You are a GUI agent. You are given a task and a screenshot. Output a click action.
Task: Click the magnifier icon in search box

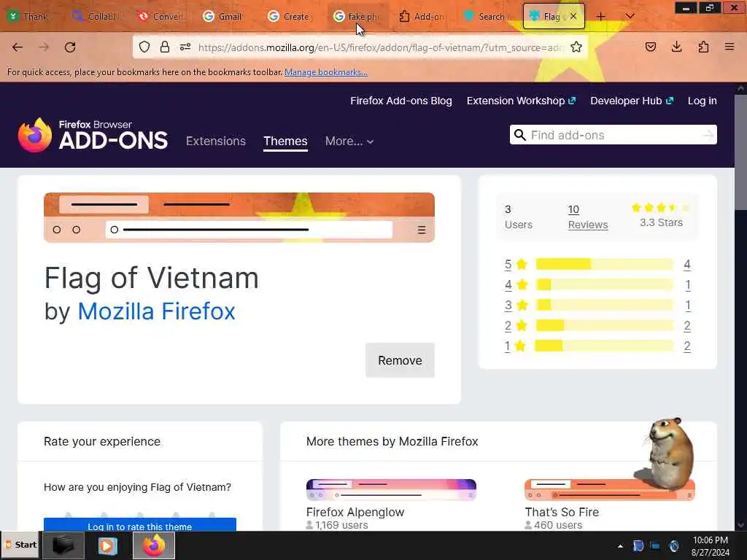pyautogui.click(x=520, y=135)
